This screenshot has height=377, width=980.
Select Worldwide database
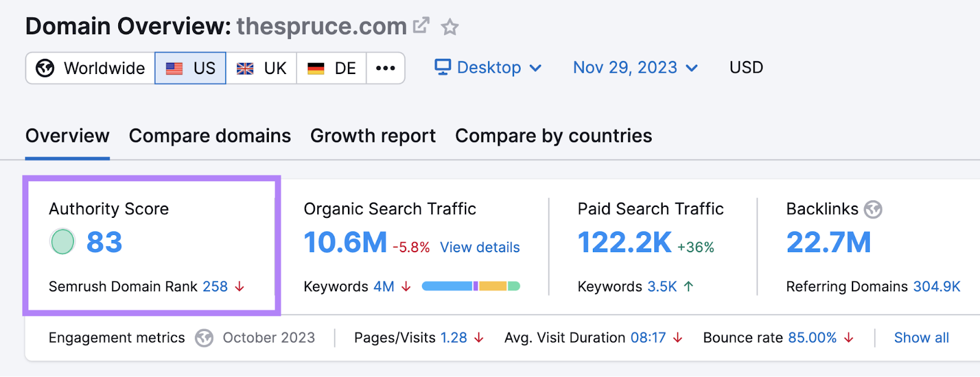coord(90,68)
